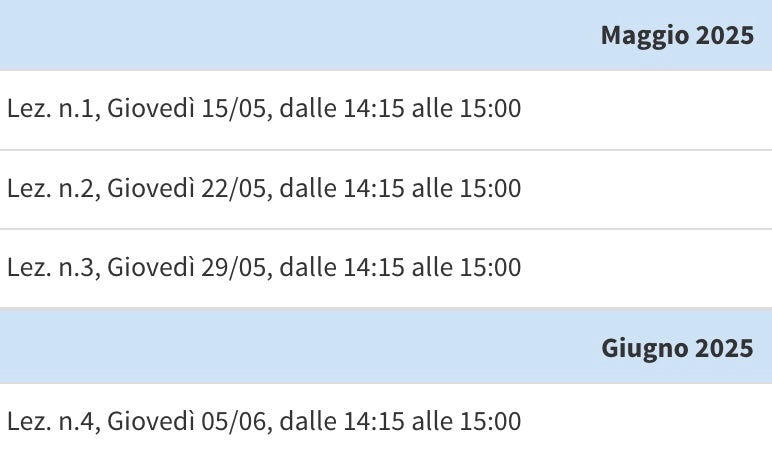772x460 pixels.
Task: Click the 14:15 start time of lesson 2
Action: point(367,188)
